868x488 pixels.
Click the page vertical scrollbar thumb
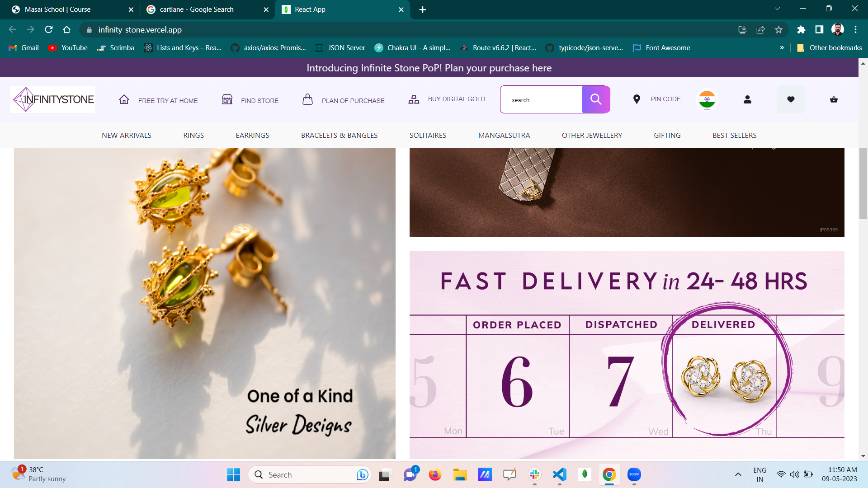863,183
